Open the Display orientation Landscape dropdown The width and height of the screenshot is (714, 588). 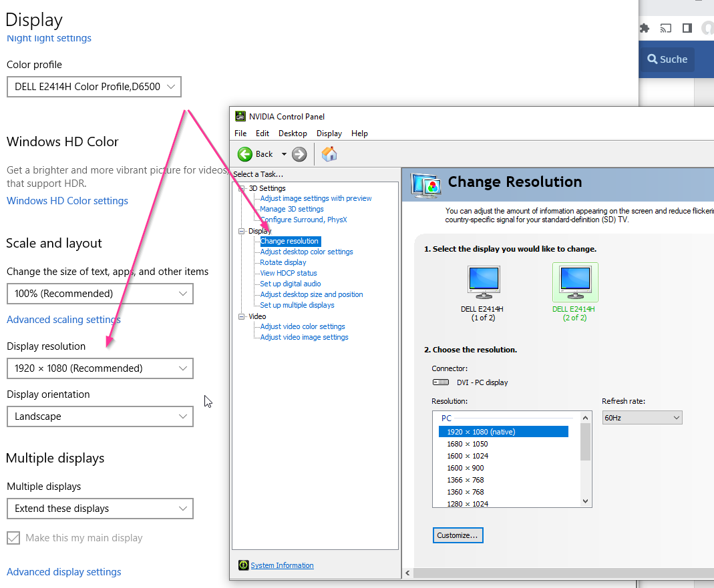pos(100,416)
